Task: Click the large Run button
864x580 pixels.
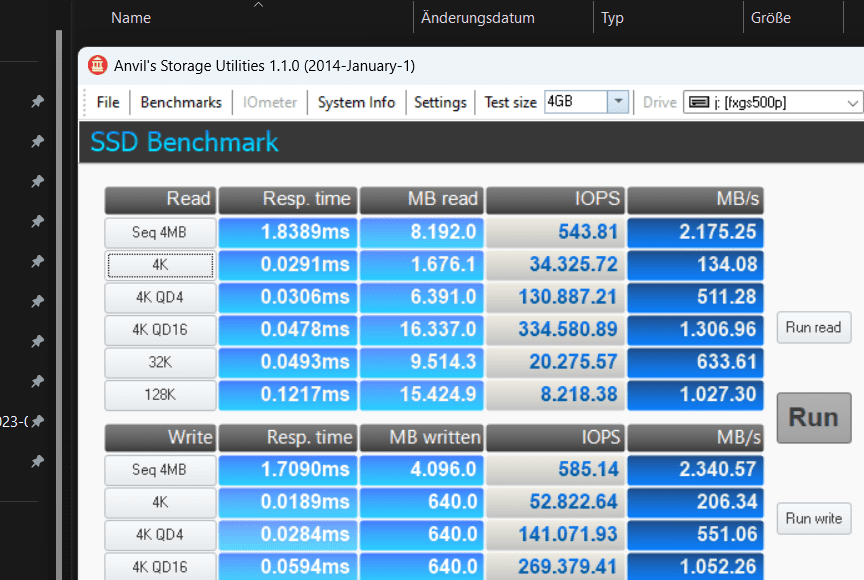Action: [x=813, y=418]
